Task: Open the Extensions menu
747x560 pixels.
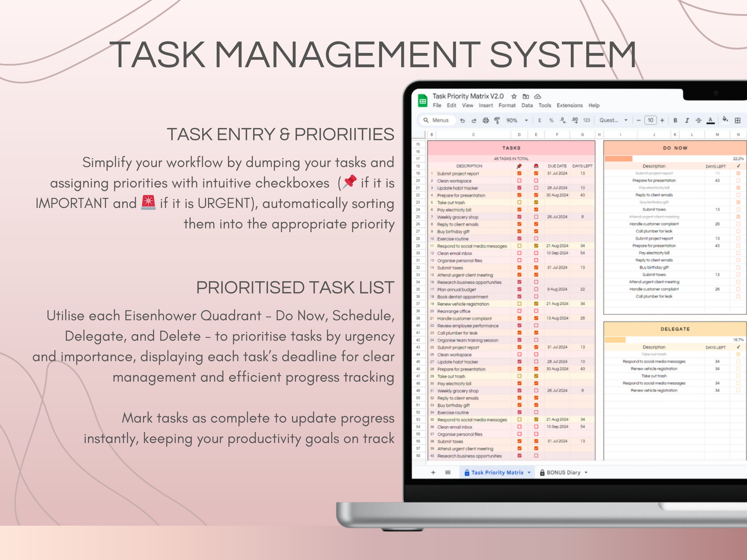Action: 570,105
